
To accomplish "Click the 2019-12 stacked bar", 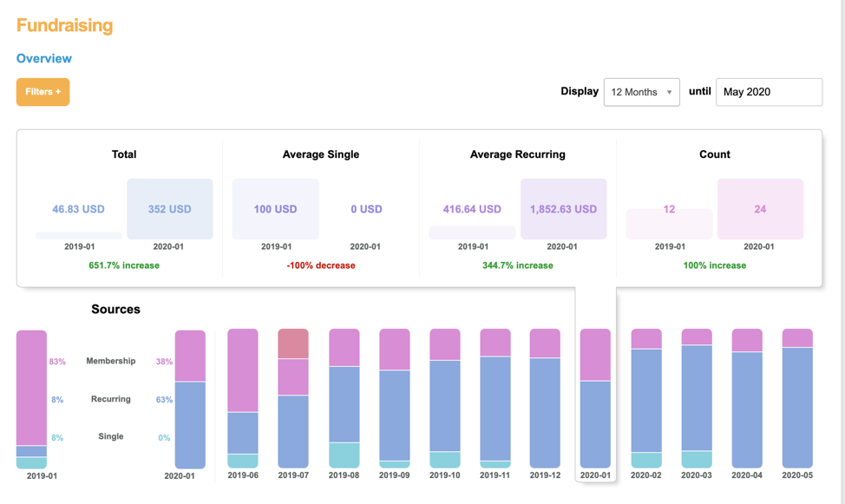I will click(x=545, y=399).
